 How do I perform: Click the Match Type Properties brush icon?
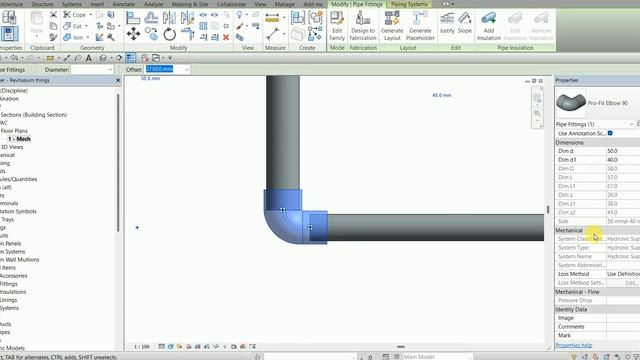point(53,38)
